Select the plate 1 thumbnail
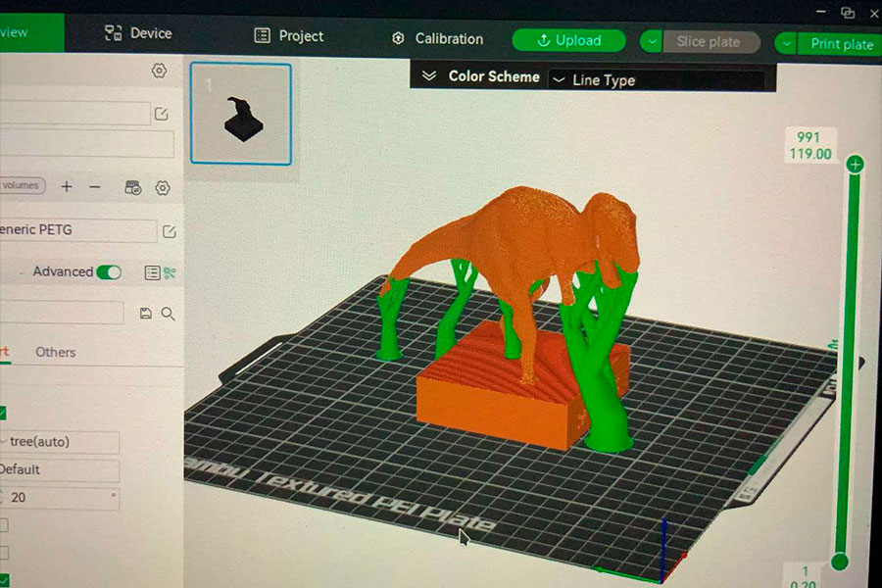 pos(240,114)
